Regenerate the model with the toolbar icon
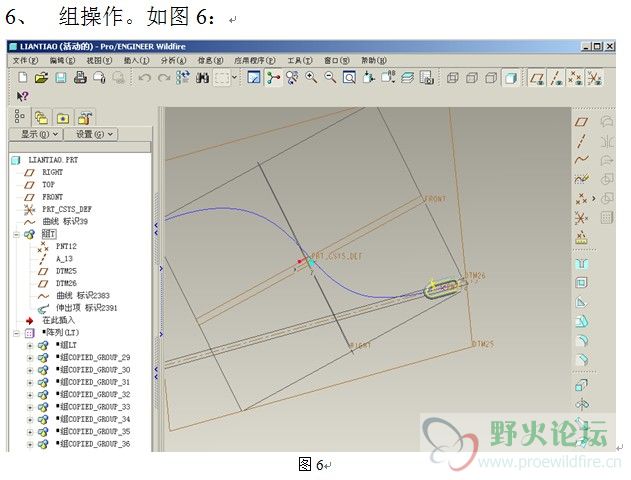631x480 pixels. point(183,77)
